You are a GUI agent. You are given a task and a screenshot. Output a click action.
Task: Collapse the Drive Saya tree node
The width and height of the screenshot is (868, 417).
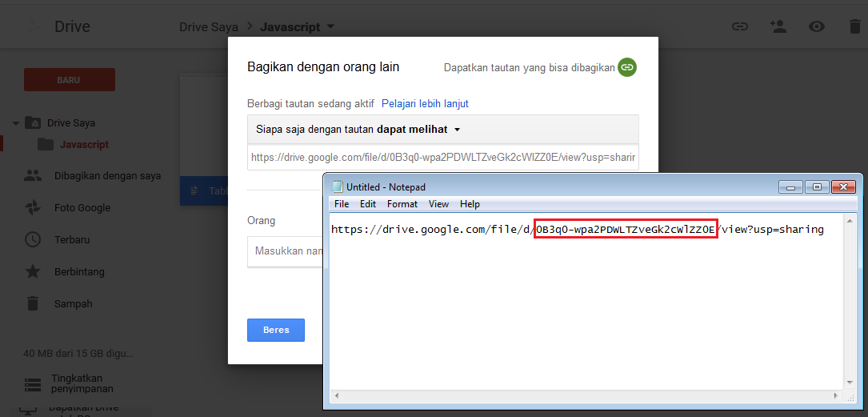15,123
